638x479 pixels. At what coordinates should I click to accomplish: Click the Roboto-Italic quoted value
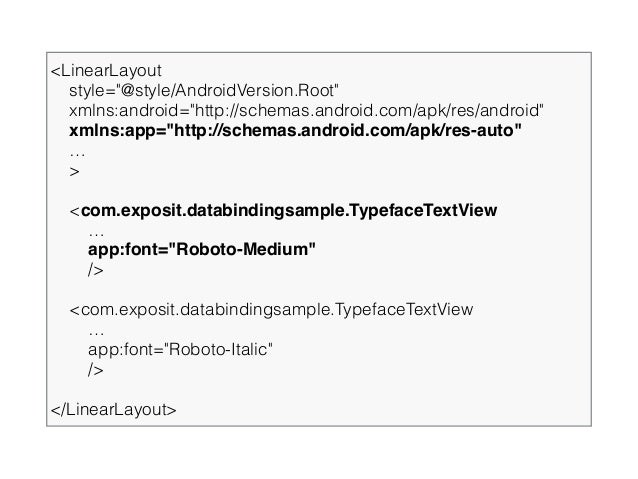click(x=218, y=349)
